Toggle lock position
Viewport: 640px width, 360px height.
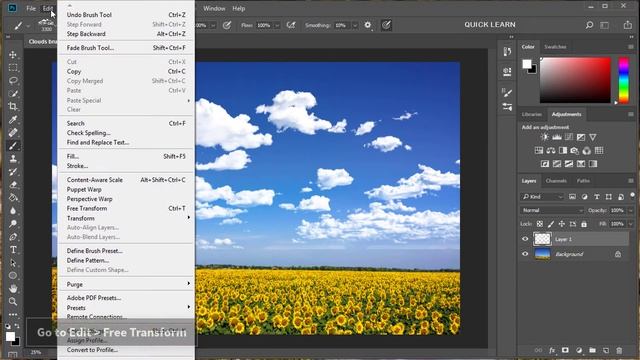(x=562, y=224)
